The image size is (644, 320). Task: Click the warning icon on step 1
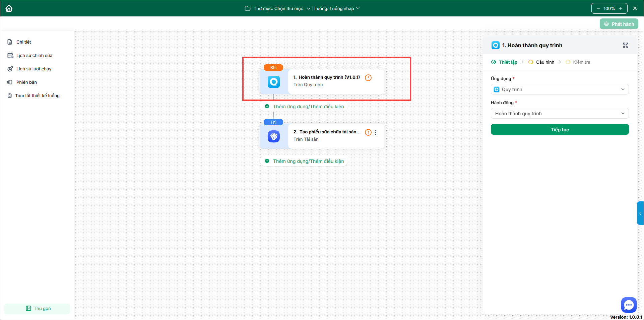tap(368, 78)
